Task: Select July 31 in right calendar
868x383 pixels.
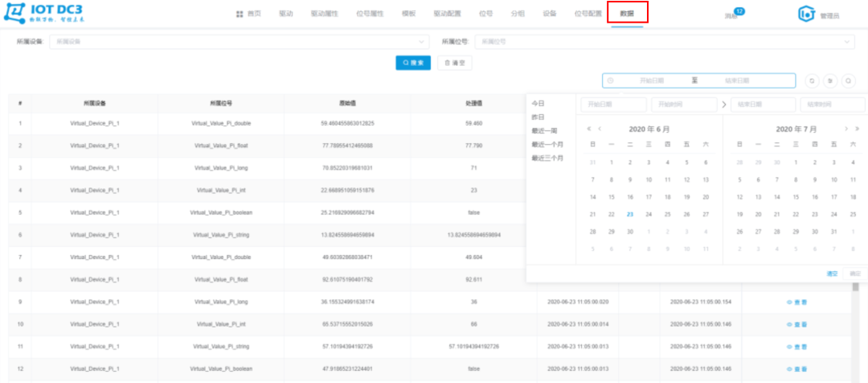Action: click(833, 232)
